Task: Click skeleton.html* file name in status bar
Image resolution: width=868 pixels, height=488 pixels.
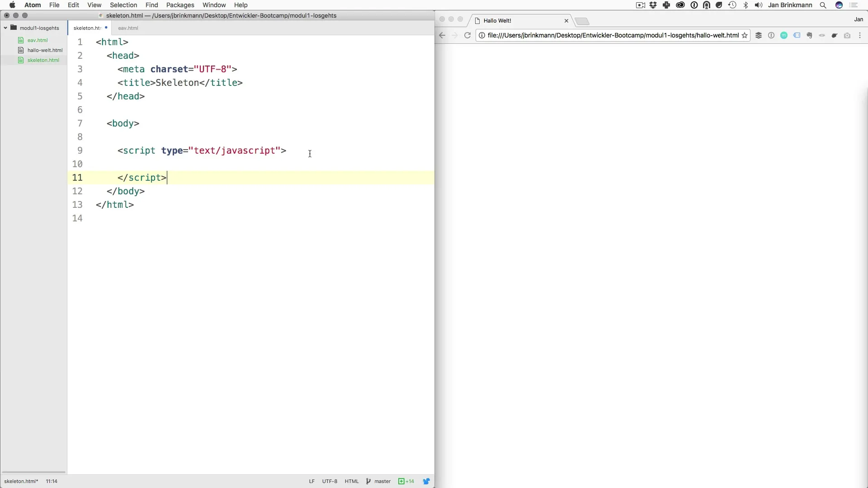Action: 21,481
